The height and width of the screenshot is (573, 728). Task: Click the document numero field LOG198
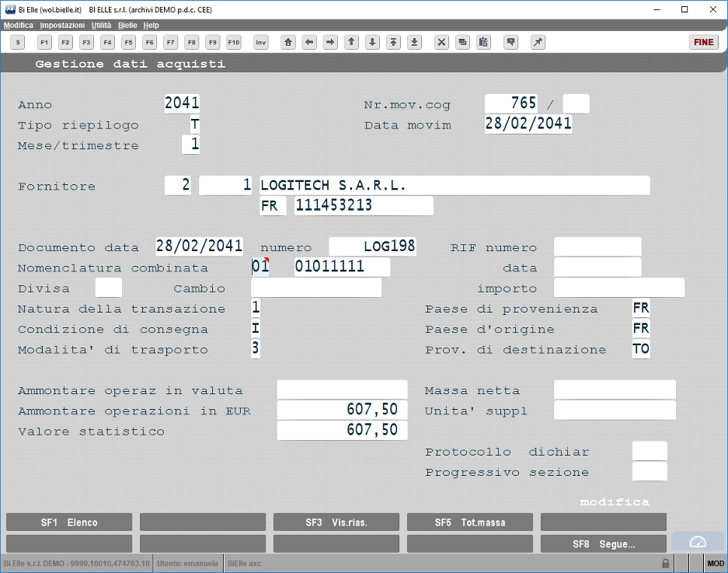372,246
